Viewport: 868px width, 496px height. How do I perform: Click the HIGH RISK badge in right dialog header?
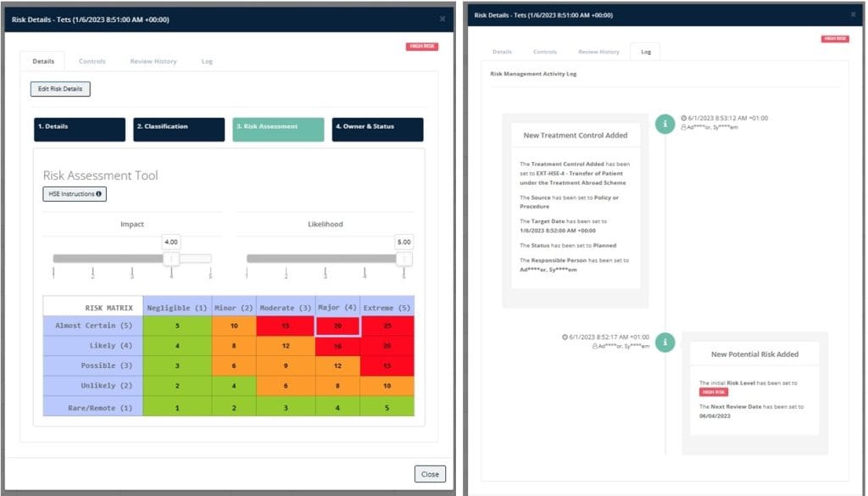[835, 39]
